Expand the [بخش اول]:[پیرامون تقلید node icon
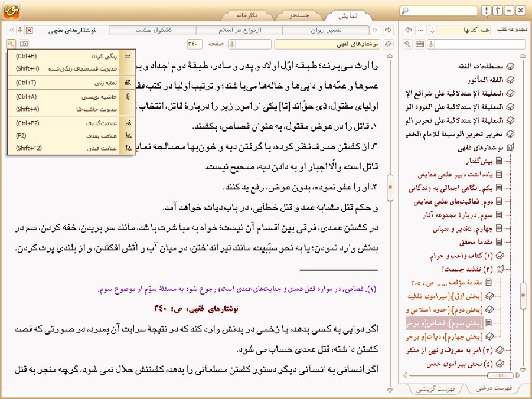Screen dimensions: 532x399 [x=489, y=296]
